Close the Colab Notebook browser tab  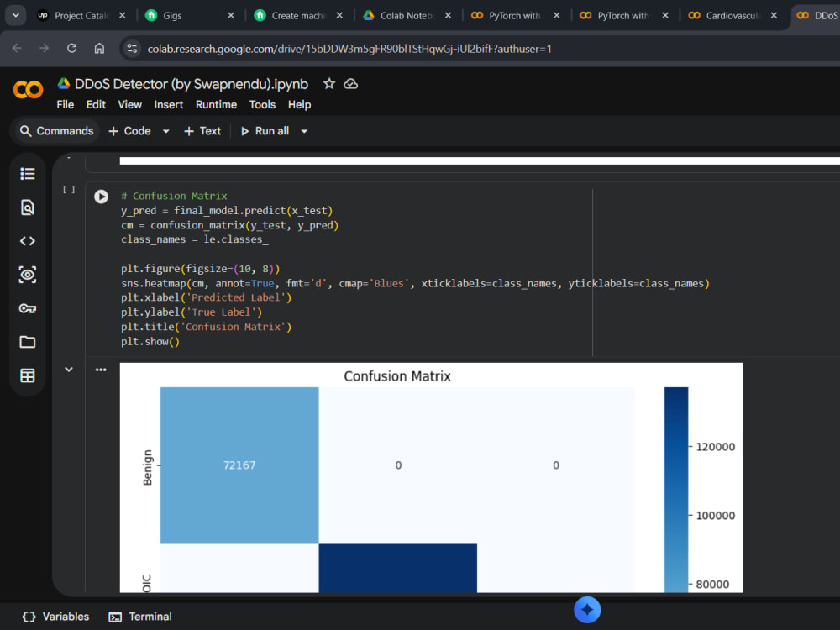point(448,15)
